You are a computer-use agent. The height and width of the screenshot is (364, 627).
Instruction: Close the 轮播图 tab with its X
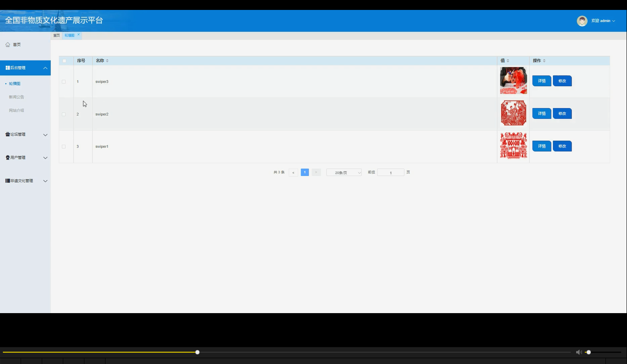coord(78,34)
